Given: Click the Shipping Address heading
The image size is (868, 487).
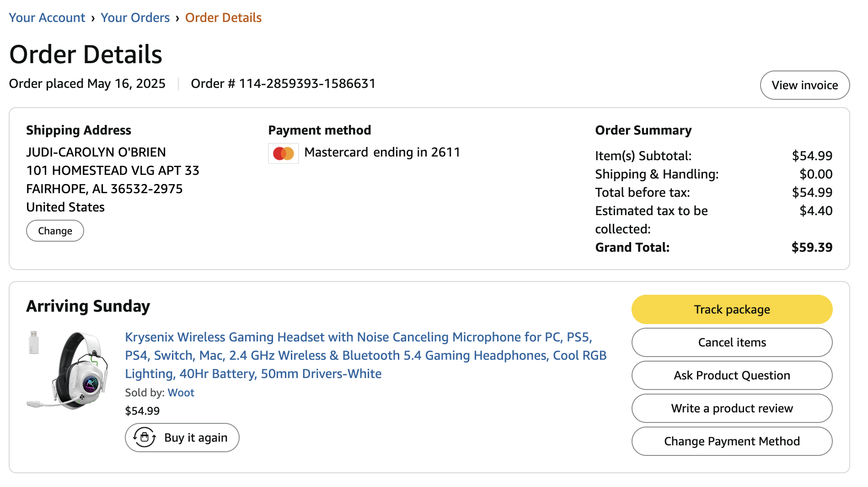Looking at the screenshot, I should 79,130.
